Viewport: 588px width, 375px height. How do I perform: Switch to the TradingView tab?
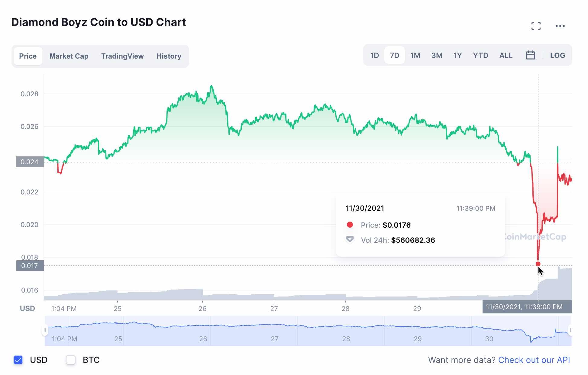click(122, 56)
